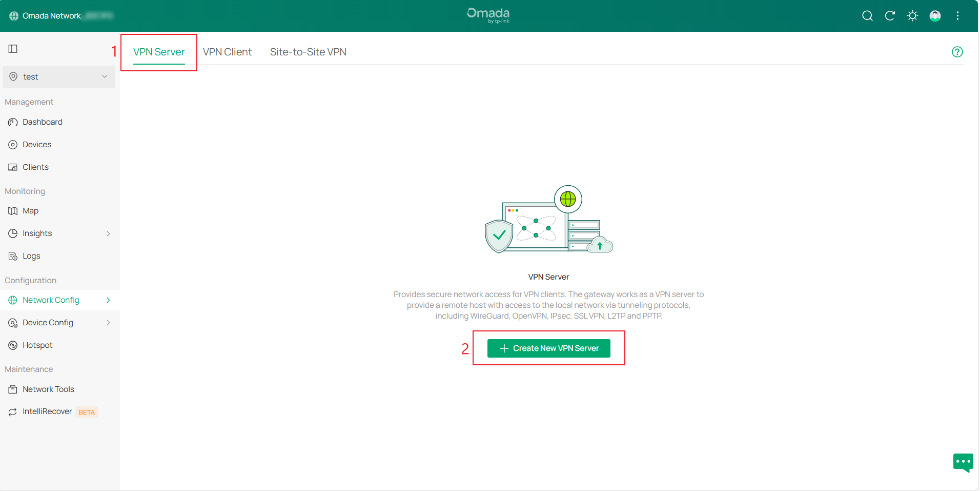Click the three-dot more options icon
Viewport: 980px width, 491px height.
[x=957, y=16]
